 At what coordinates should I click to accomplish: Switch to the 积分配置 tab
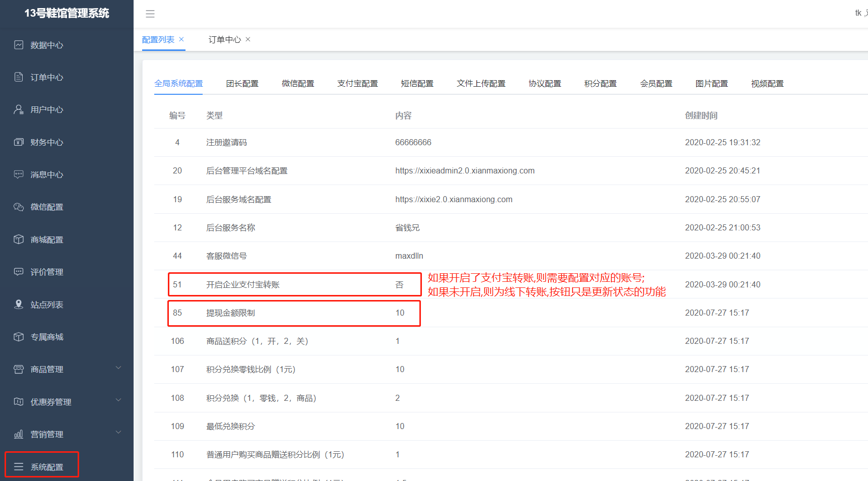pos(600,84)
